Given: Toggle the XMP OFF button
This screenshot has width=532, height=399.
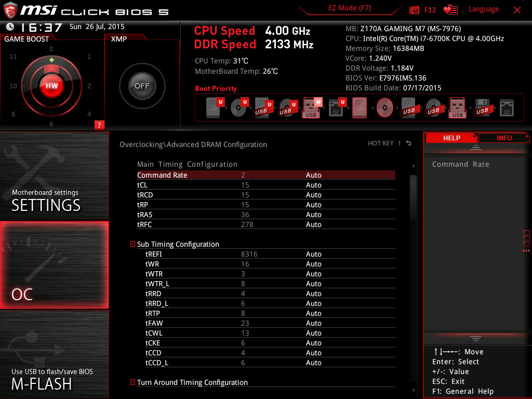Looking at the screenshot, I should point(142,86).
